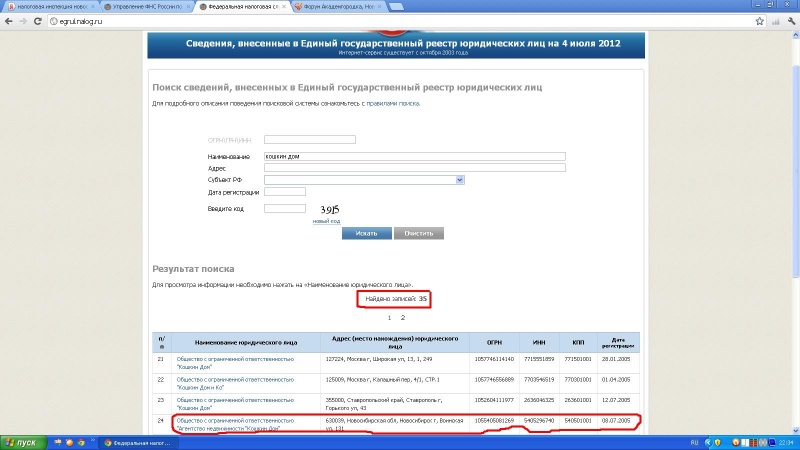Click the 'Федеральная налог...' taskbar button

click(x=138, y=442)
